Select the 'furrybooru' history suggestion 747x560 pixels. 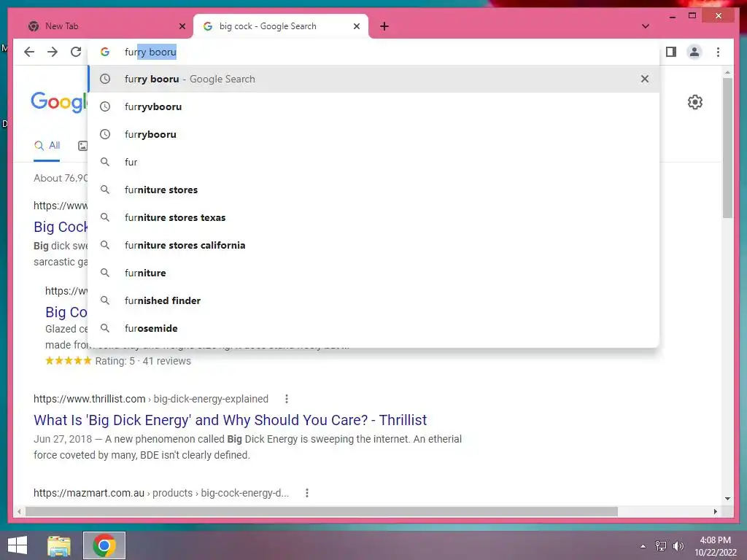click(x=373, y=134)
